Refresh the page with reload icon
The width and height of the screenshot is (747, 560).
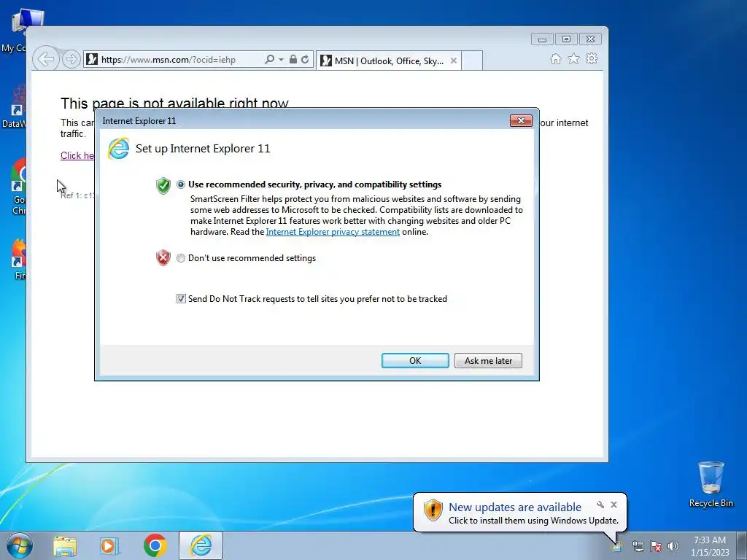coord(305,60)
